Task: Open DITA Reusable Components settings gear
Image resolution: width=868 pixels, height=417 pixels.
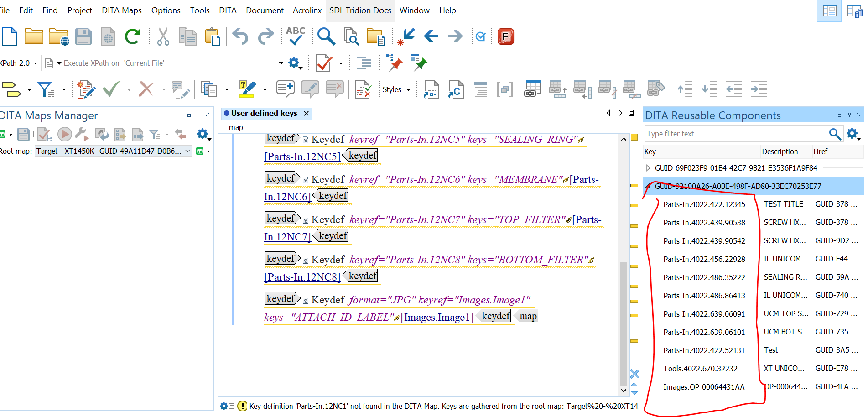Action: tap(853, 134)
